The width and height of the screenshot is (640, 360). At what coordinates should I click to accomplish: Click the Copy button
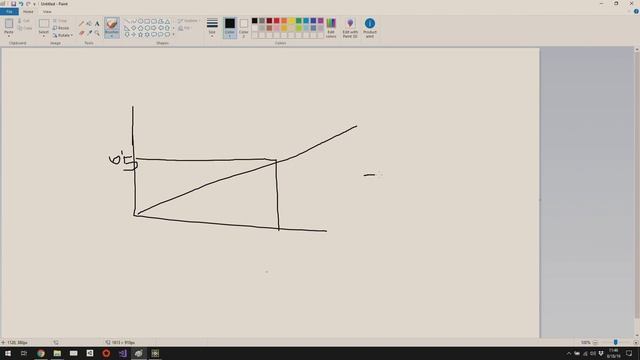(24, 28)
